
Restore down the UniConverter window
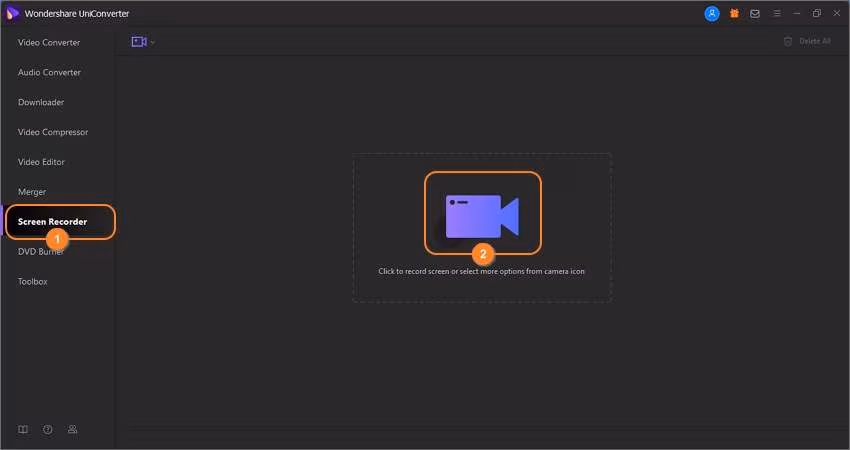pos(817,14)
